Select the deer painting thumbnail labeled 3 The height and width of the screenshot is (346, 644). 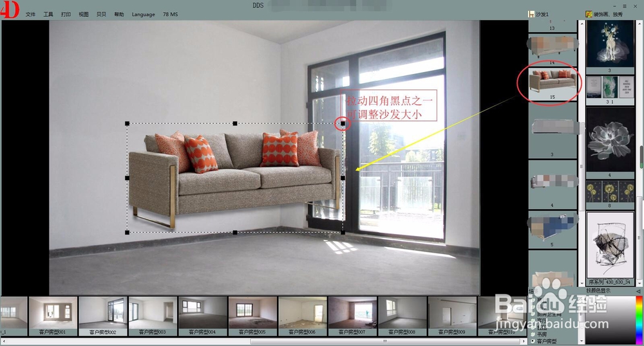pos(610,46)
